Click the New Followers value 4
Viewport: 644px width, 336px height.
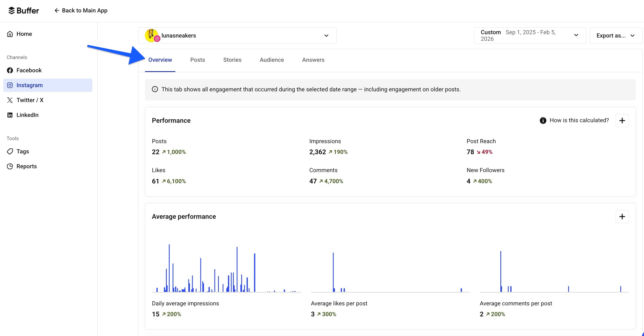[x=468, y=181]
